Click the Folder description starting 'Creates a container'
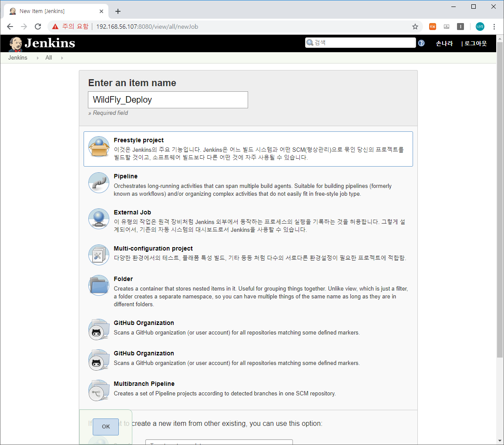Screen dimensions: 504x445 point(261,296)
